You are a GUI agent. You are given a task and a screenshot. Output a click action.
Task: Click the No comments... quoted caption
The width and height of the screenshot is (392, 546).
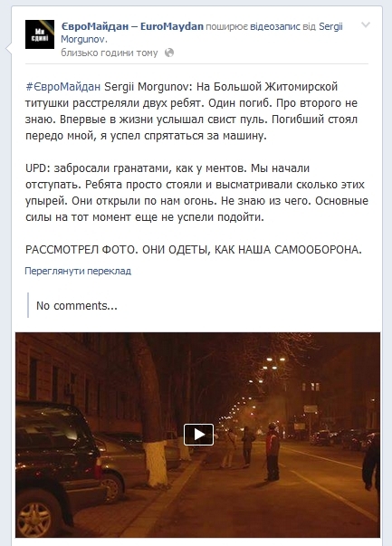(x=77, y=306)
